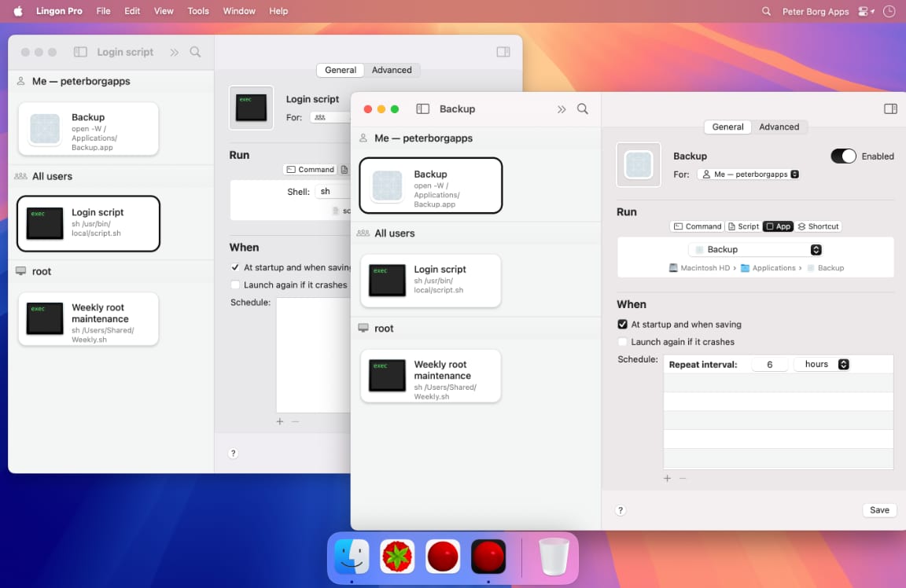Viewport: 906px width, 588px height.
Task: Select the Script run type for Backup
Action: tap(744, 226)
